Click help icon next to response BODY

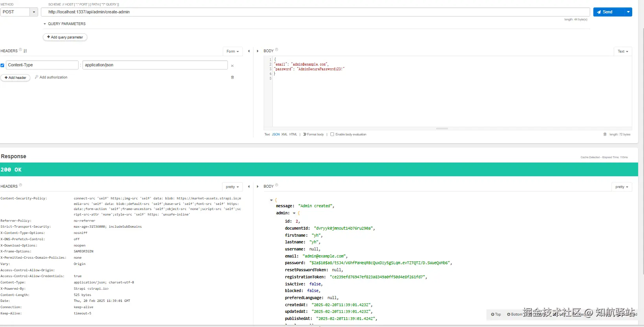(277, 185)
